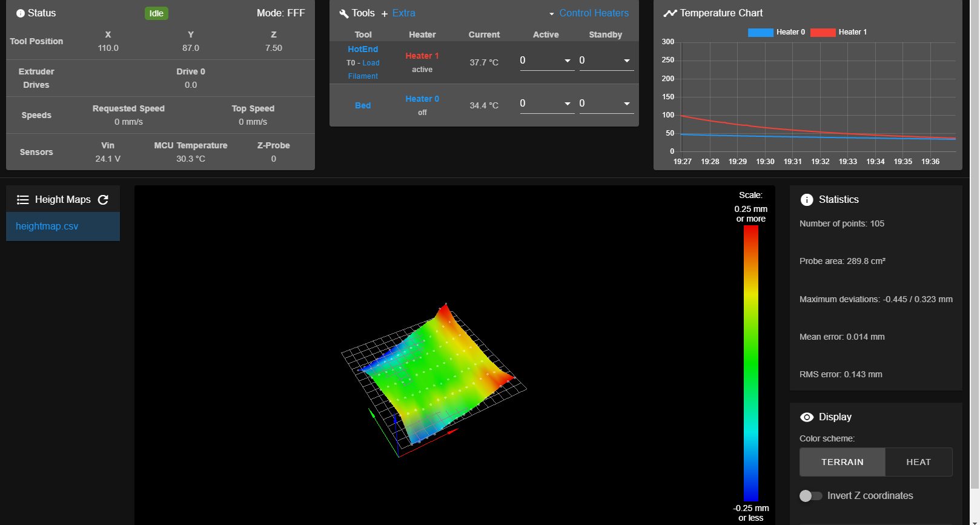Click the Z-Probe value
The height and width of the screenshot is (525, 980).
pos(274,159)
